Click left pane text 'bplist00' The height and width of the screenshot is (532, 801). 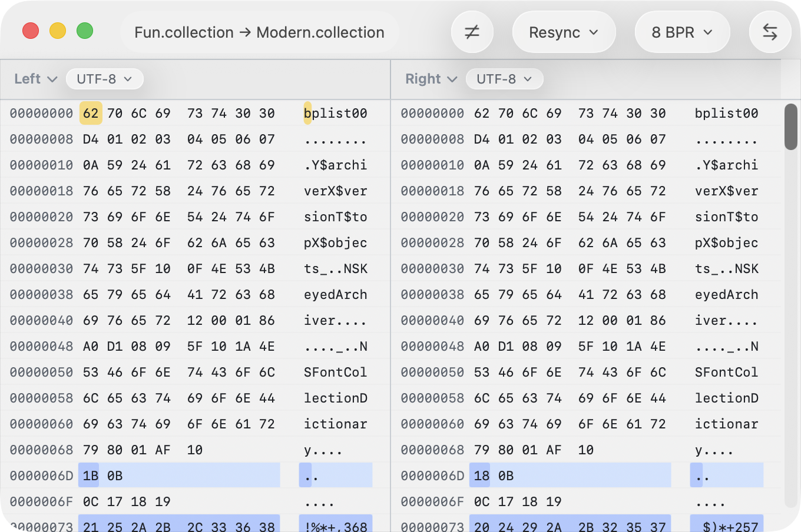coord(336,113)
